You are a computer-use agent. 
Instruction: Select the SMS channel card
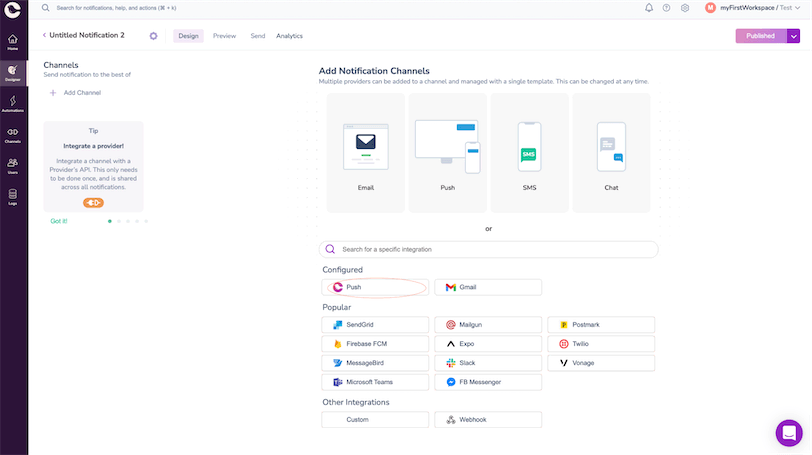tap(529, 153)
